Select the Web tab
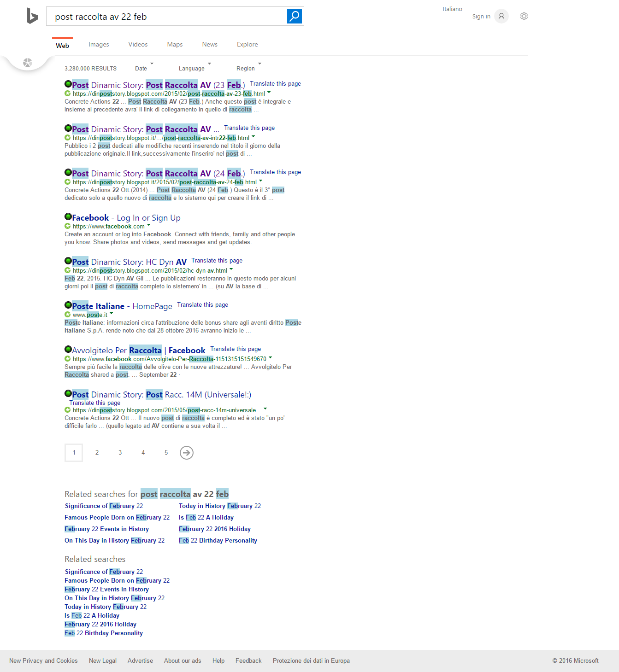This screenshot has height=672, width=619. coord(62,46)
